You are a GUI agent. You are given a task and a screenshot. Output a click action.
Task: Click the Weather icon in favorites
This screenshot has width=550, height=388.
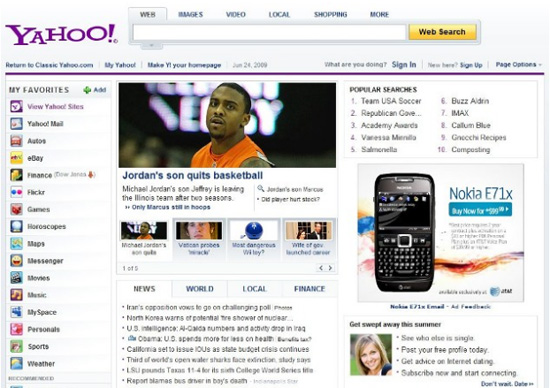16,363
